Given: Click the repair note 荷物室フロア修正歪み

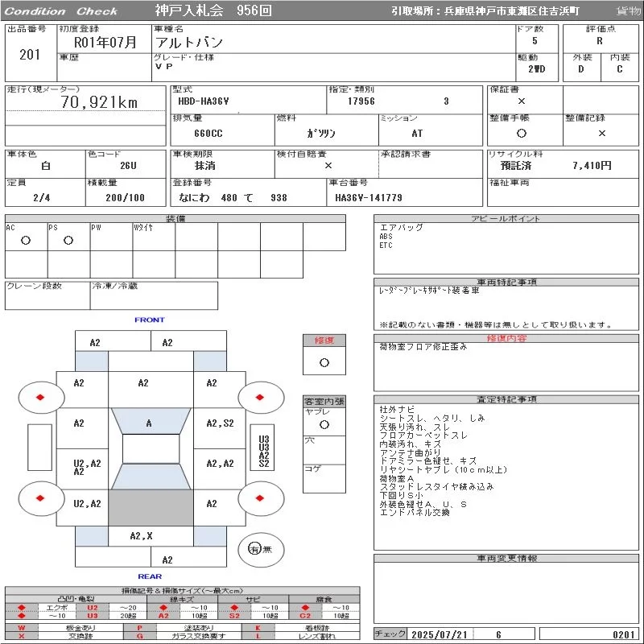Looking at the screenshot, I should tap(423, 347).
